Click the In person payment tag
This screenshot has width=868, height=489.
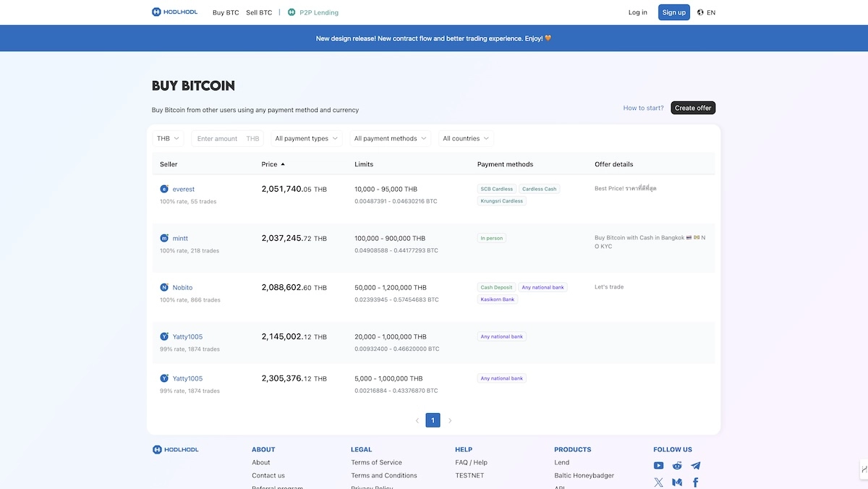tap(492, 238)
